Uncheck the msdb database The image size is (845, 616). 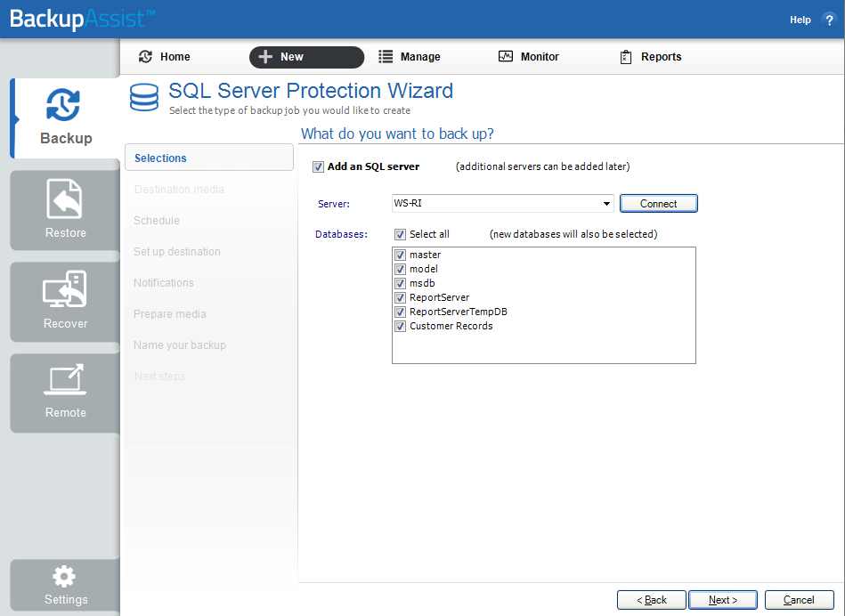[x=400, y=283]
